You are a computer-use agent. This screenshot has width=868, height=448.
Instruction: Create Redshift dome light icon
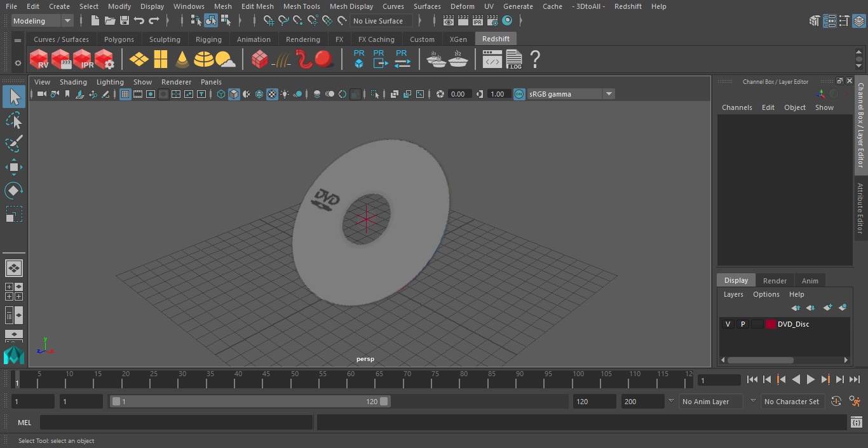(x=203, y=60)
